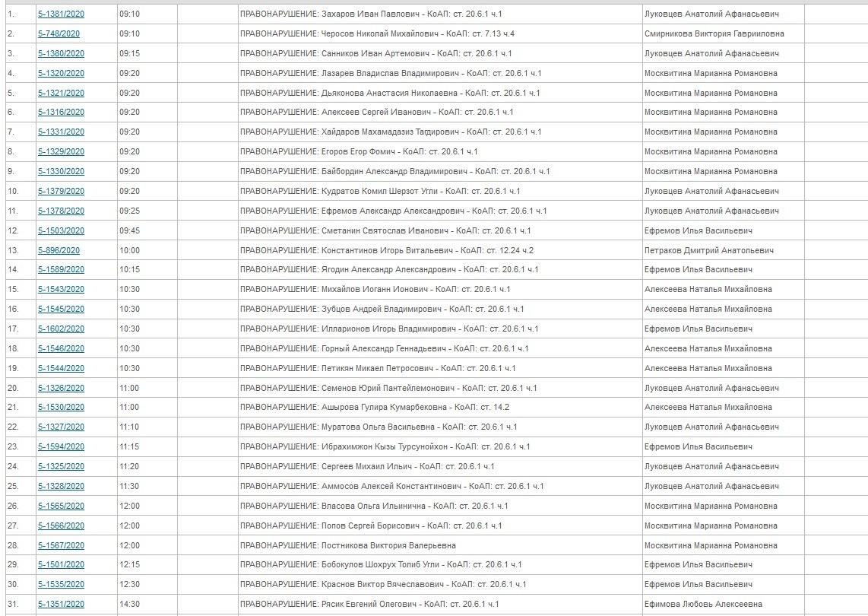Select case link 5-1602/2020
This screenshot has width=868, height=616.
(61, 329)
